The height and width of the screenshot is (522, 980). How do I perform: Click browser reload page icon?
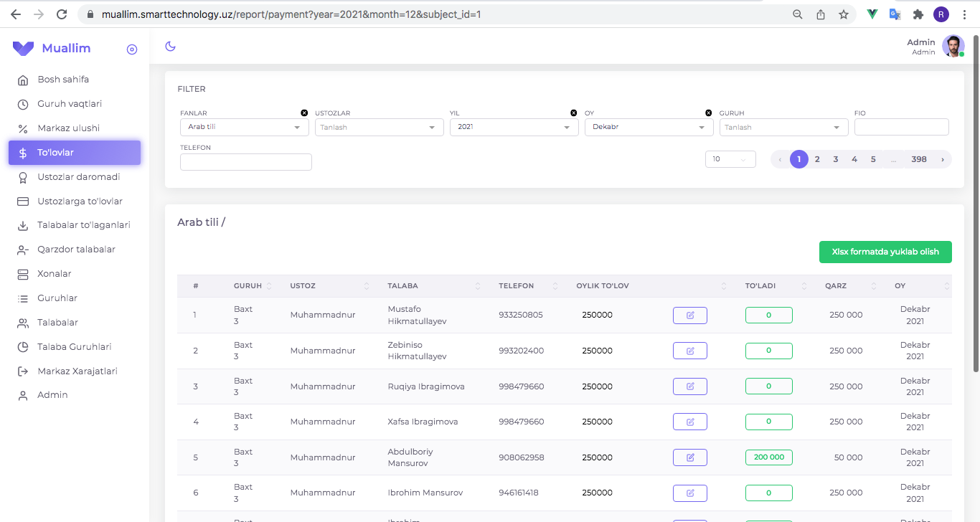coord(62,14)
